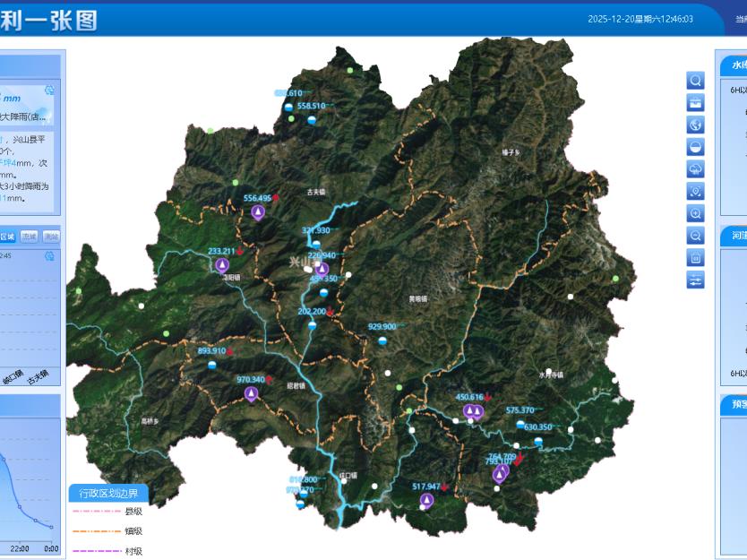Click the trash clear-map icon
This screenshot has height=560, width=747.
click(x=695, y=258)
